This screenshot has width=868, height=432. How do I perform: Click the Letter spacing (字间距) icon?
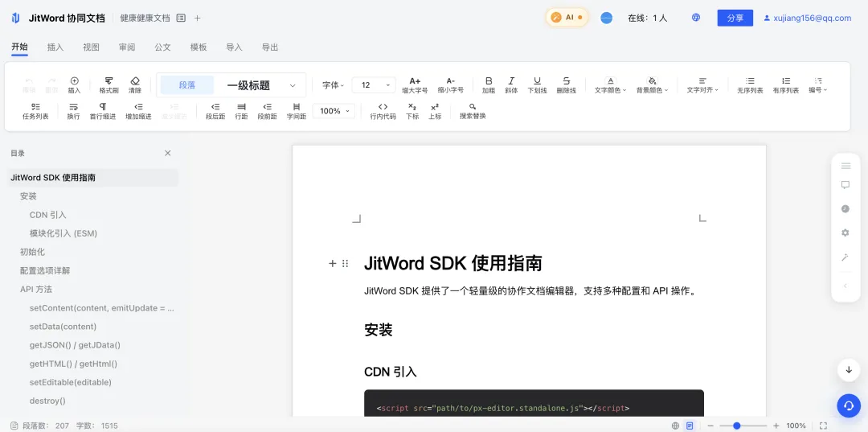[296, 111]
